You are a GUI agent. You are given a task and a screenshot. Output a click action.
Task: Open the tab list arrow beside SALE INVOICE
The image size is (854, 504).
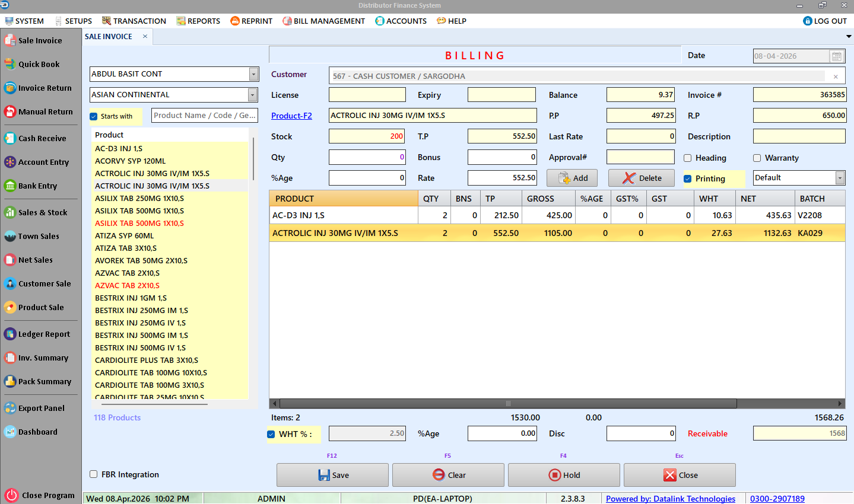click(849, 37)
